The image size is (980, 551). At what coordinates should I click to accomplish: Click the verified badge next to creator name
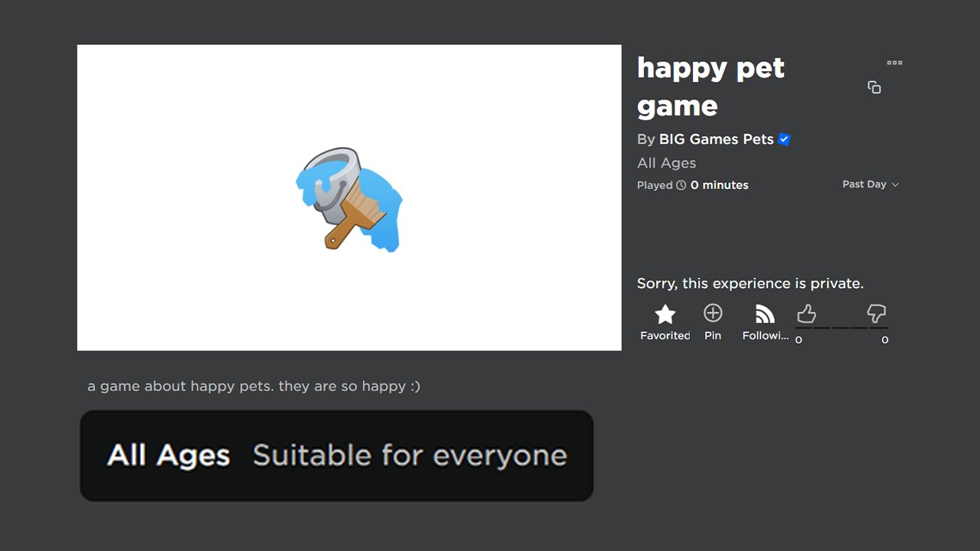[x=784, y=139]
